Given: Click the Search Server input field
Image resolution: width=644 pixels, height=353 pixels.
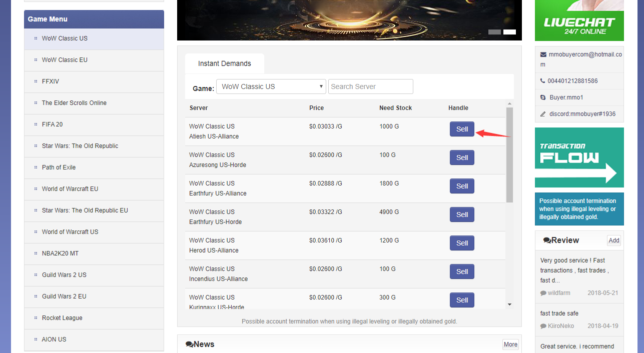Looking at the screenshot, I should tap(370, 86).
